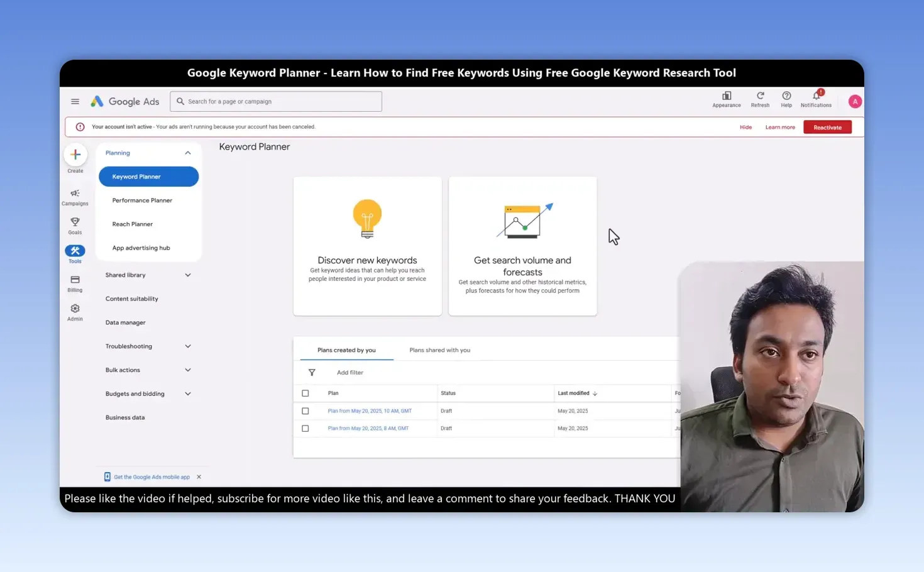The height and width of the screenshot is (572, 924).
Task: Click Get search volume and forecasts title
Action: [x=522, y=266]
